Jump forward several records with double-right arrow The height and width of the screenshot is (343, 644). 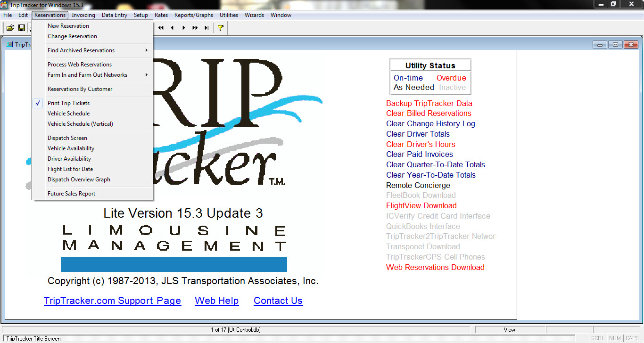[x=195, y=28]
